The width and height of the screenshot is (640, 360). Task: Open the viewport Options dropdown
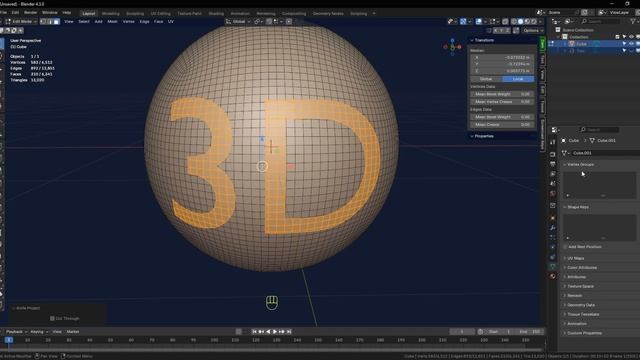tap(533, 30)
